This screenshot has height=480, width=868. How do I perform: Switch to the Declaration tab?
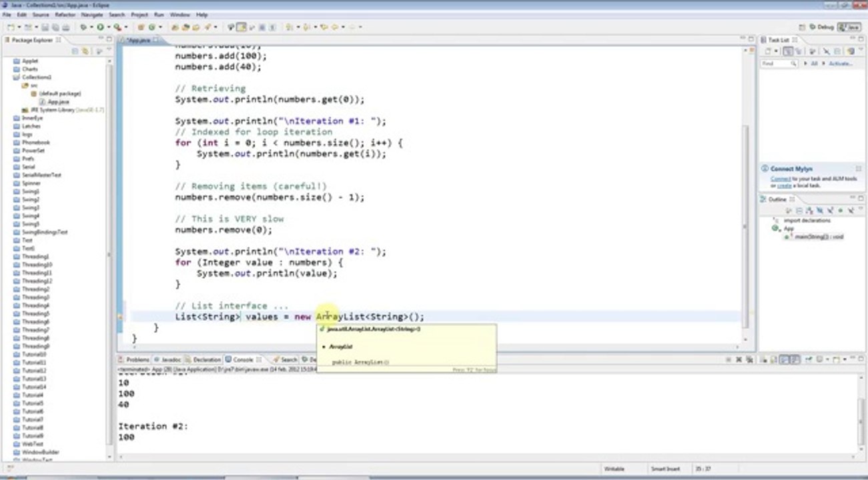point(203,359)
